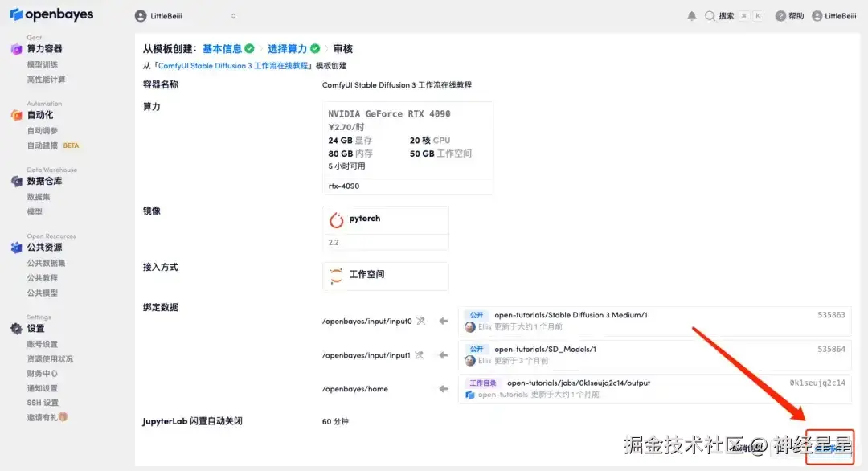Open 自动调参 in sidebar

pyautogui.click(x=42, y=131)
